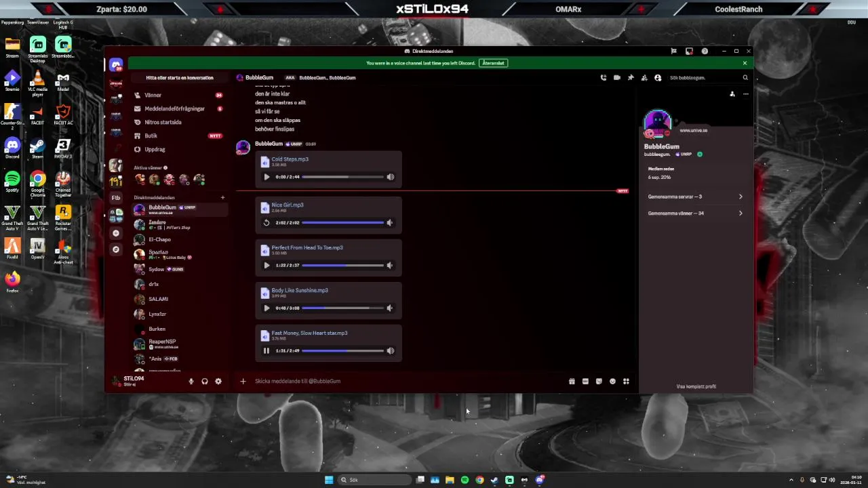Mute the Nice Girl.mp3 volume
Image resolution: width=868 pixels, height=488 pixels.
(389, 222)
